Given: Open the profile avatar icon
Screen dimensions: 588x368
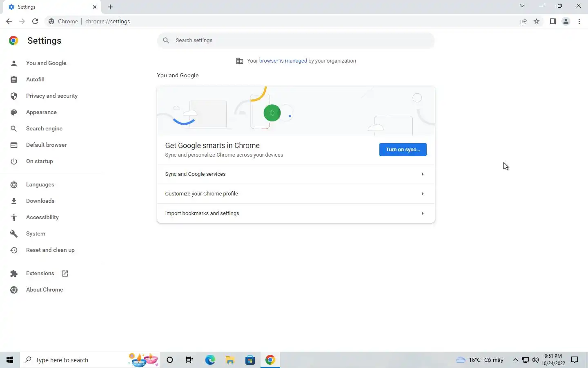Looking at the screenshot, I should click(x=566, y=21).
